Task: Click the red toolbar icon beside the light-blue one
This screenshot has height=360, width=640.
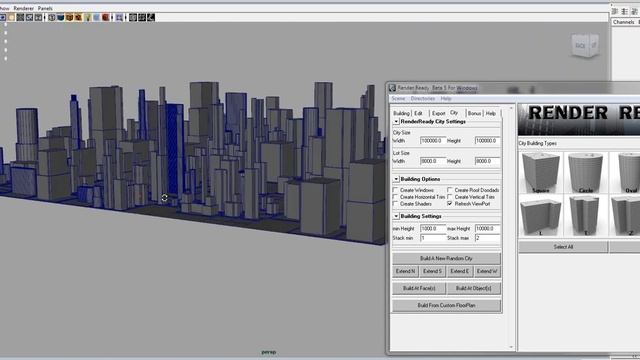Action: pyautogui.click(x=105, y=17)
